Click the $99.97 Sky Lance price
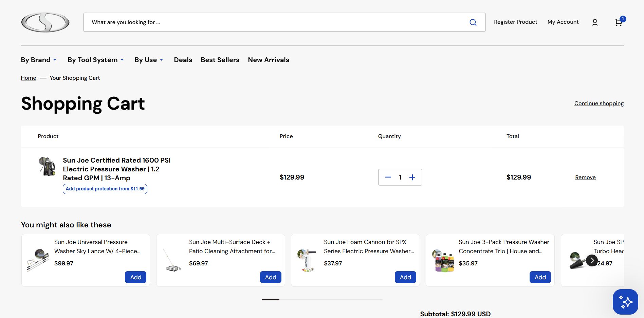This screenshot has width=644, height=318. (x=64, y=263)
